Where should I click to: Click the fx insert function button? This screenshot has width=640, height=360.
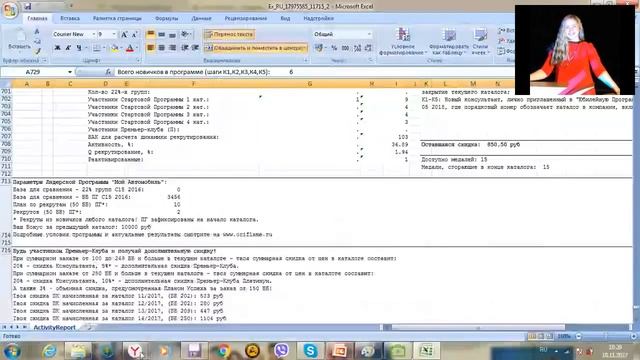click(108, 72)
